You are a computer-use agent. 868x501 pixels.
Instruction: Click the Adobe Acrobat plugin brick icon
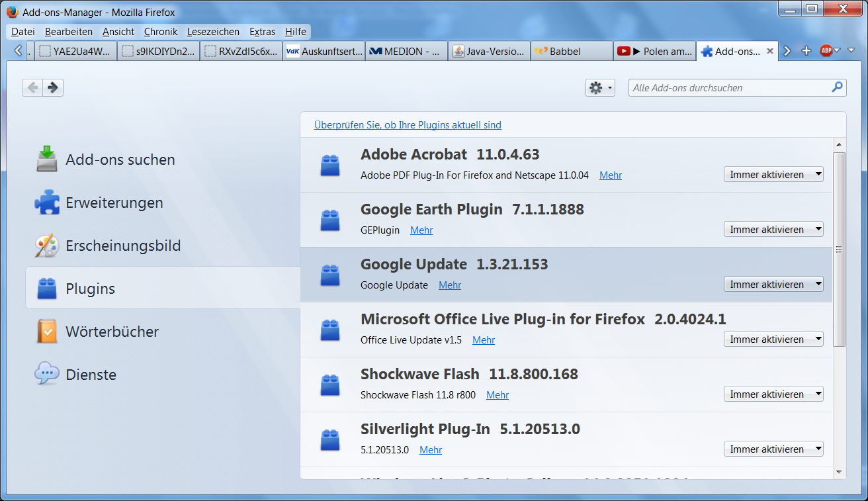(x=329, y=165)
